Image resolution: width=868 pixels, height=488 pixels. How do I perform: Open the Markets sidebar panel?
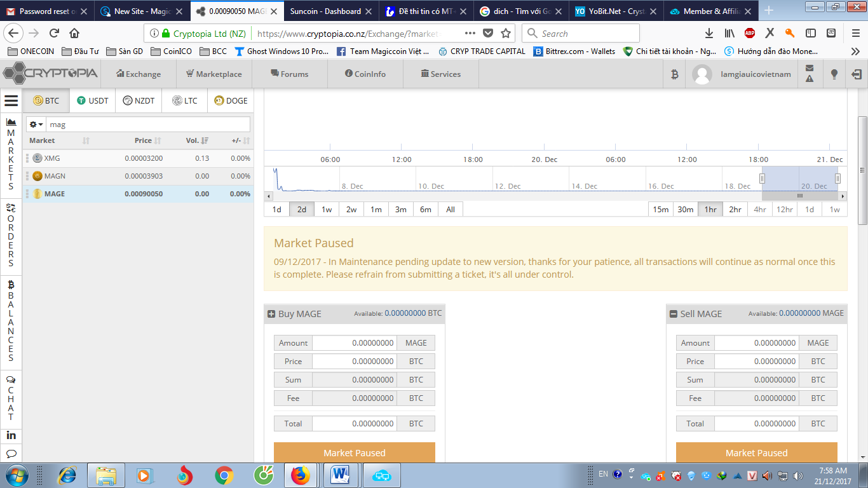[x=11, y=154]
